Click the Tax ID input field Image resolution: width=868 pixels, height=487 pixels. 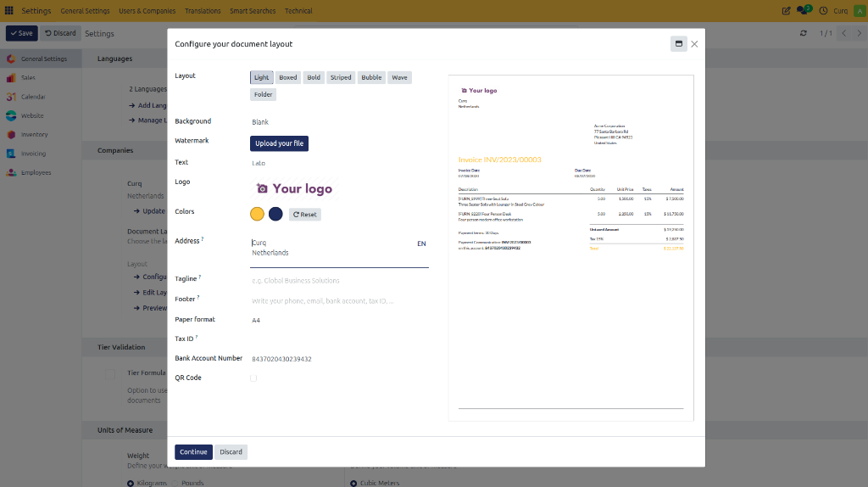coord(339,339)
